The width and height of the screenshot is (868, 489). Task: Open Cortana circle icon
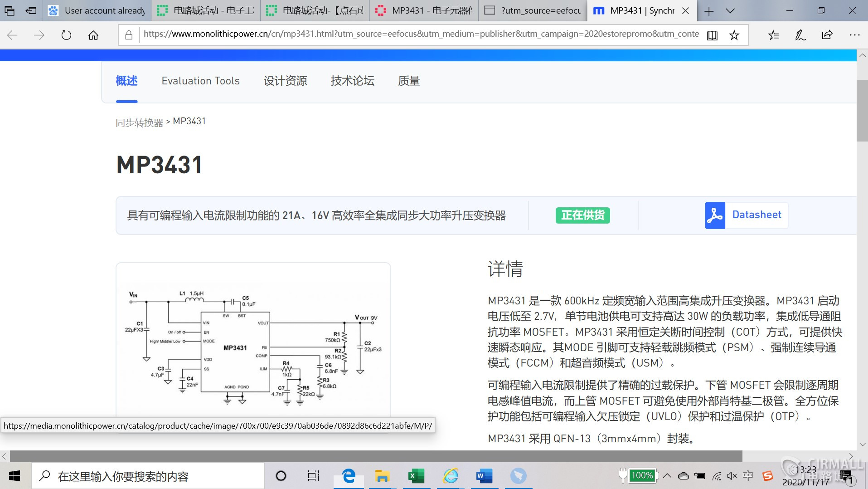pos(281,476)
